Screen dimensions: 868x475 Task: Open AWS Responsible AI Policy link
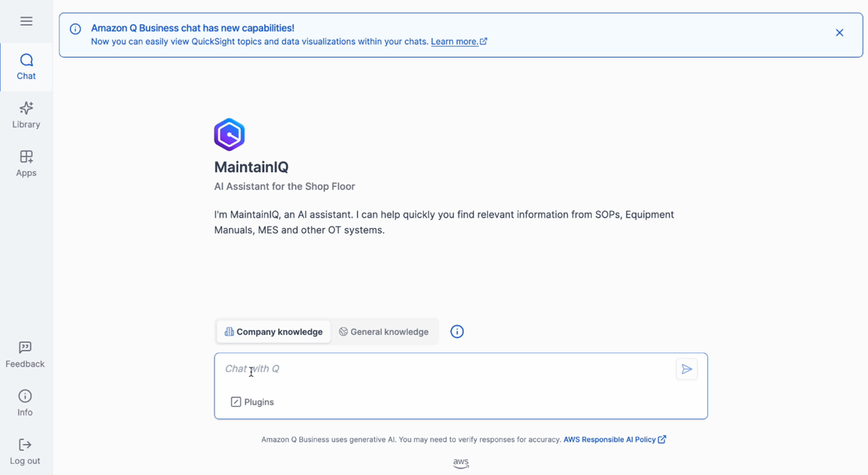point(615,439)
